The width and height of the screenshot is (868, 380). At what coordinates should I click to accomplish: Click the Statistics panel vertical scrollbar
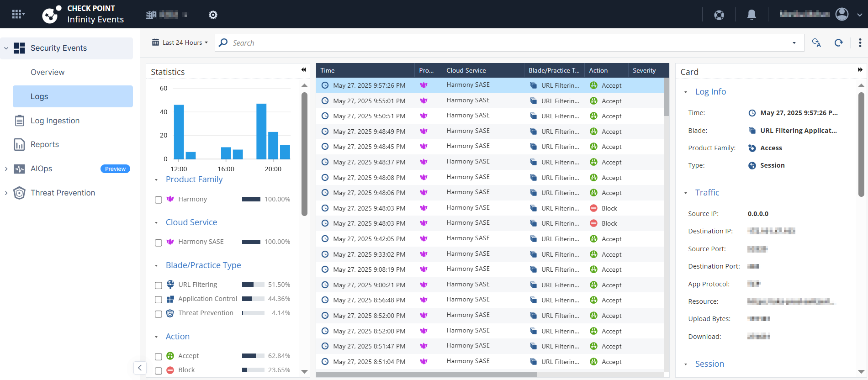(x=304, y=154)
